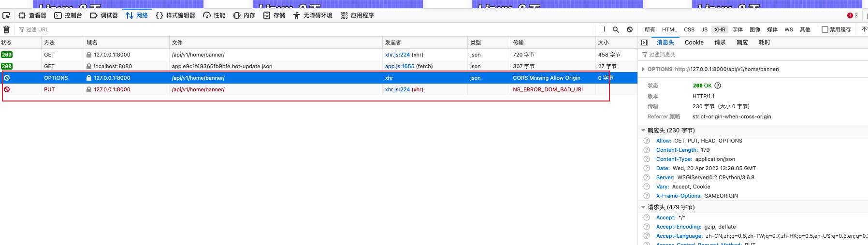Sort by the 域名 domain column header
Viewport: 868px width, 245px height.
[x=127, y=43]
